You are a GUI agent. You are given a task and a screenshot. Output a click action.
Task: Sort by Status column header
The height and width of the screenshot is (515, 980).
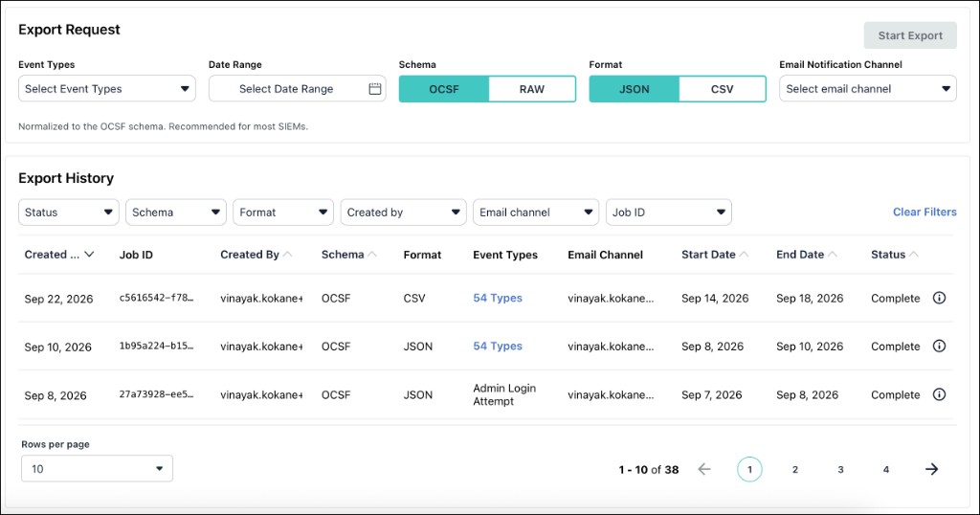point(895,255)
